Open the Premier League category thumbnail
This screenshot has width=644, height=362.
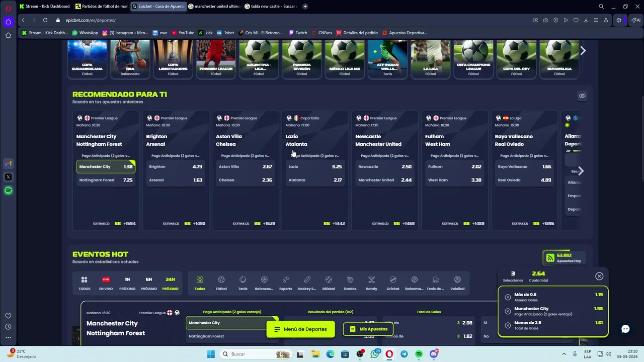click(216, 59)
